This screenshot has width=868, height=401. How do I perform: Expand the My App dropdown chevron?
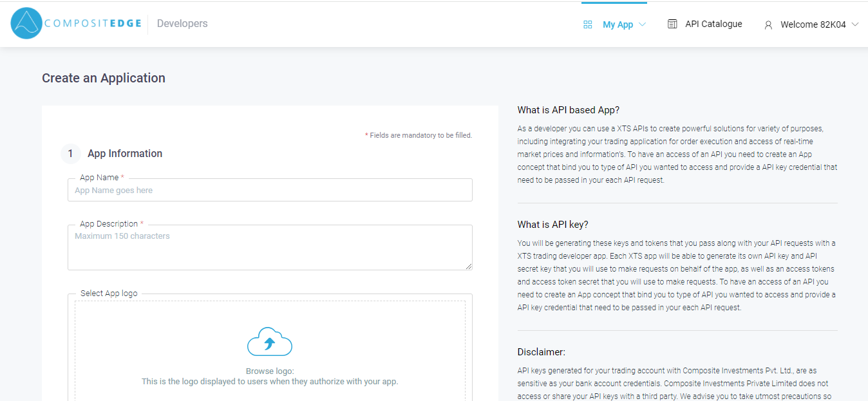[x=642, y=24]
